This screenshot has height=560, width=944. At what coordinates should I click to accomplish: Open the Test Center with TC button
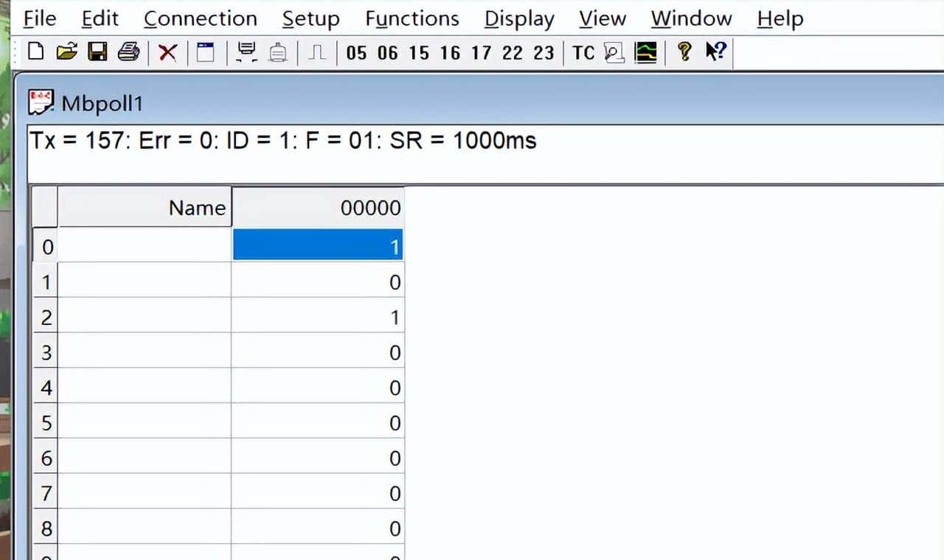click(x=583, y=52)
